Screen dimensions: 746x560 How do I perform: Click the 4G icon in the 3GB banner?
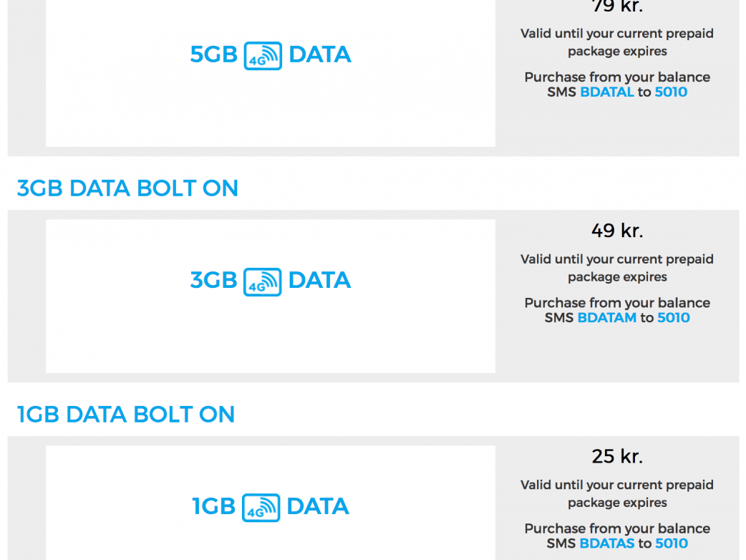pos(262,281)
